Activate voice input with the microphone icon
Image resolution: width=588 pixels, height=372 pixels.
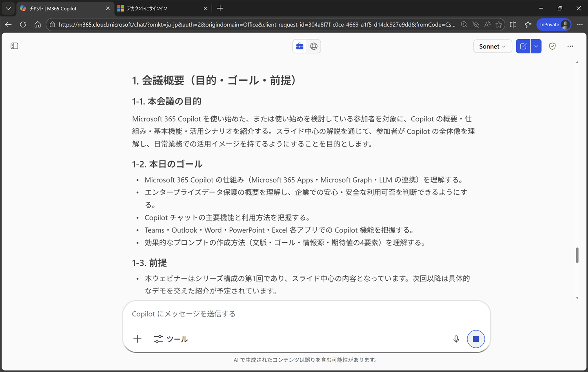[x=456, y=339]
